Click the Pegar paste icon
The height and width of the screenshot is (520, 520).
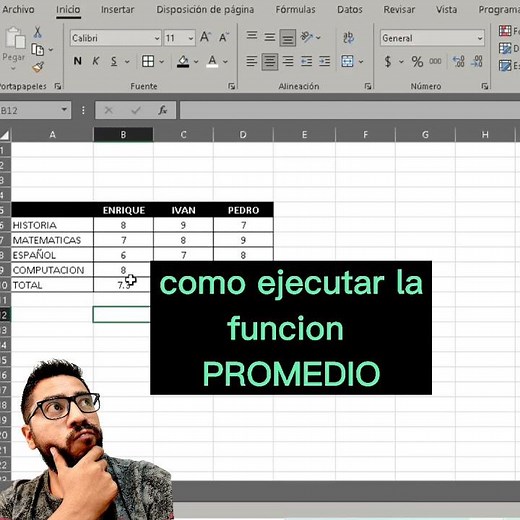15,37
